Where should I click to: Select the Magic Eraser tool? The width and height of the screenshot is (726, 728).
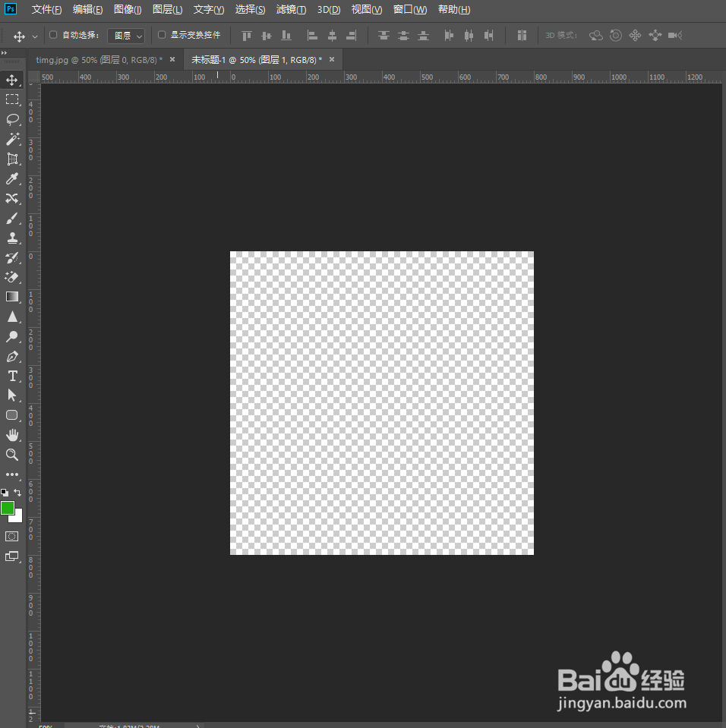click(x=12, y=277)
